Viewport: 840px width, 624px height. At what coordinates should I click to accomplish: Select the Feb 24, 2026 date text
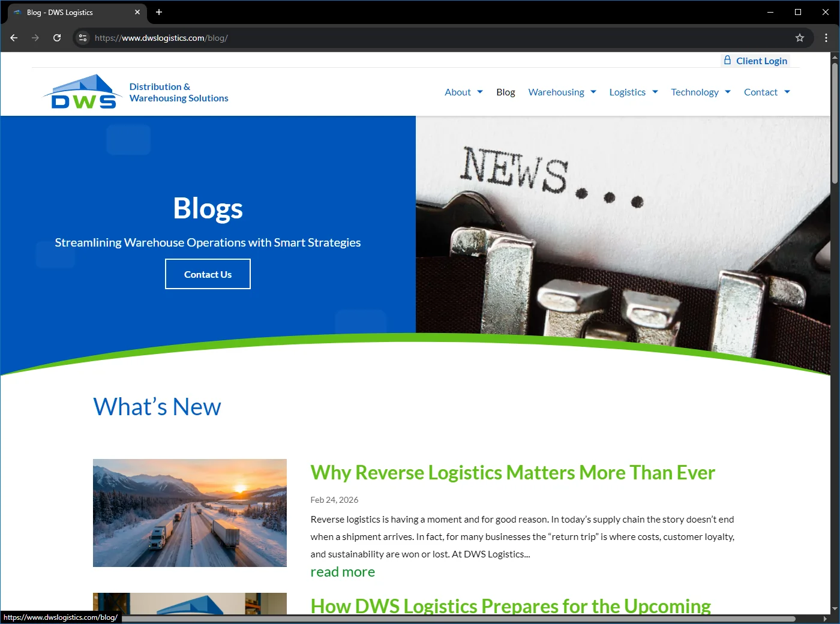[x=334, y=500]
